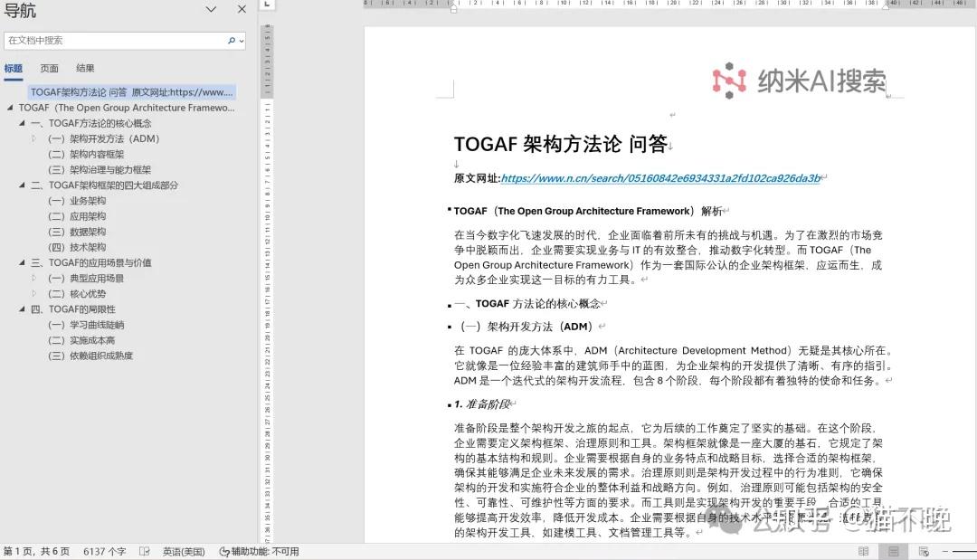Click the right indent marker on horizontal ruler

886,6
